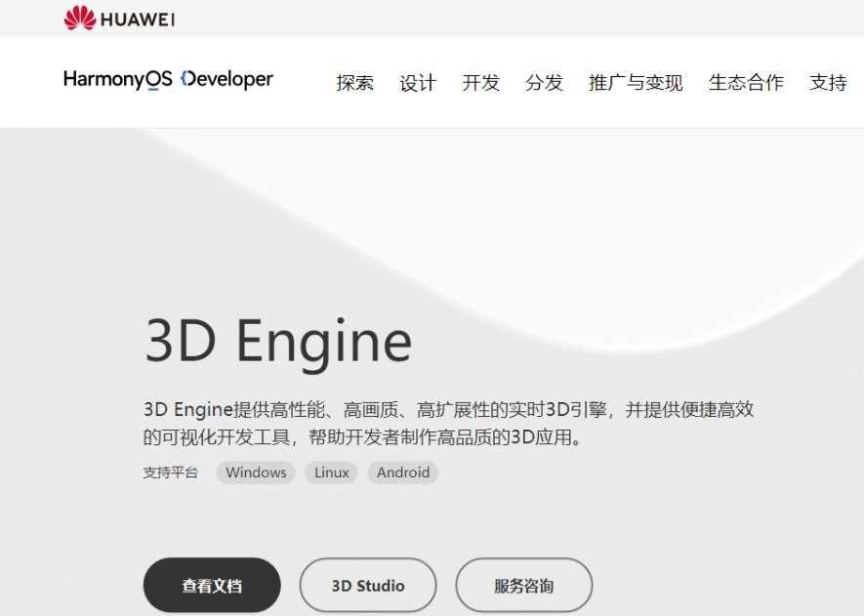Click the 3D Engine description text

(449, 423)
